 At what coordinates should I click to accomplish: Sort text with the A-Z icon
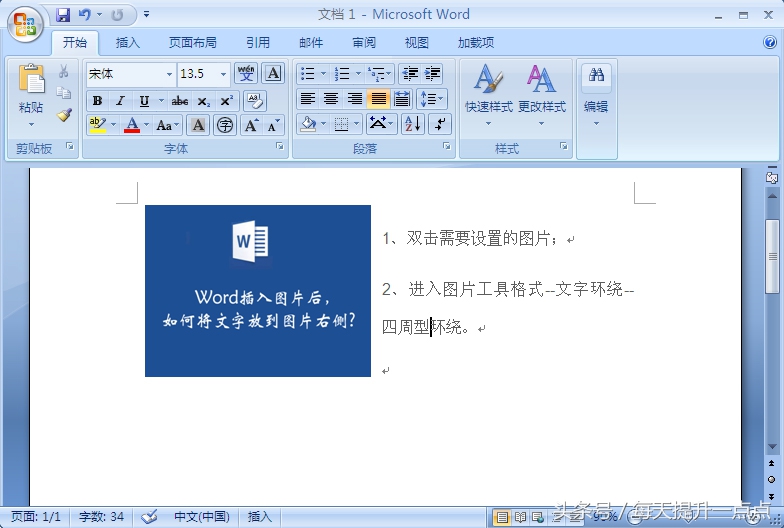pyautogui.click(x=413, y=124)
